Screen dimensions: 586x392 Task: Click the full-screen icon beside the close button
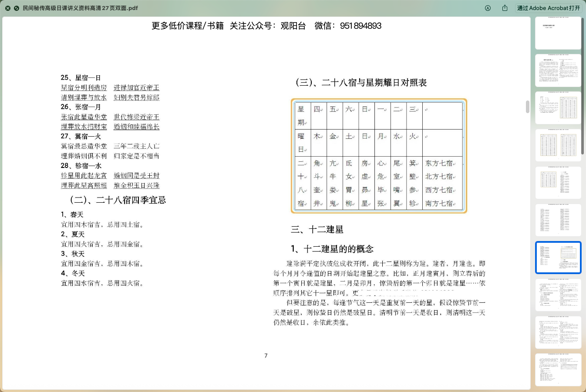[17, 8]
